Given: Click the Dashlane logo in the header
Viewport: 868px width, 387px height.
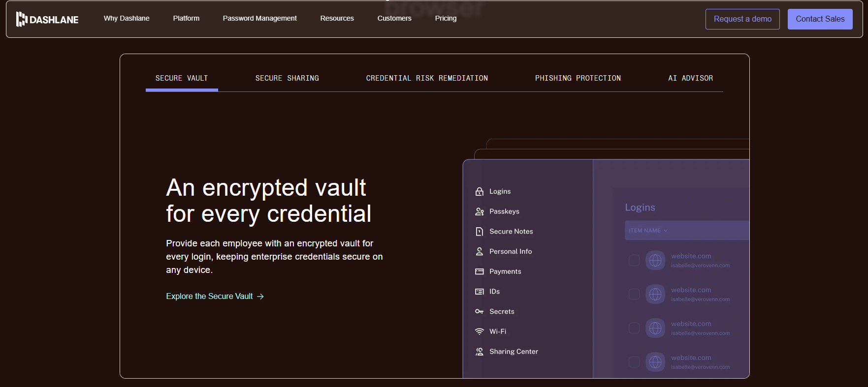Looking at the screenshot, I should tap(47, 19).
